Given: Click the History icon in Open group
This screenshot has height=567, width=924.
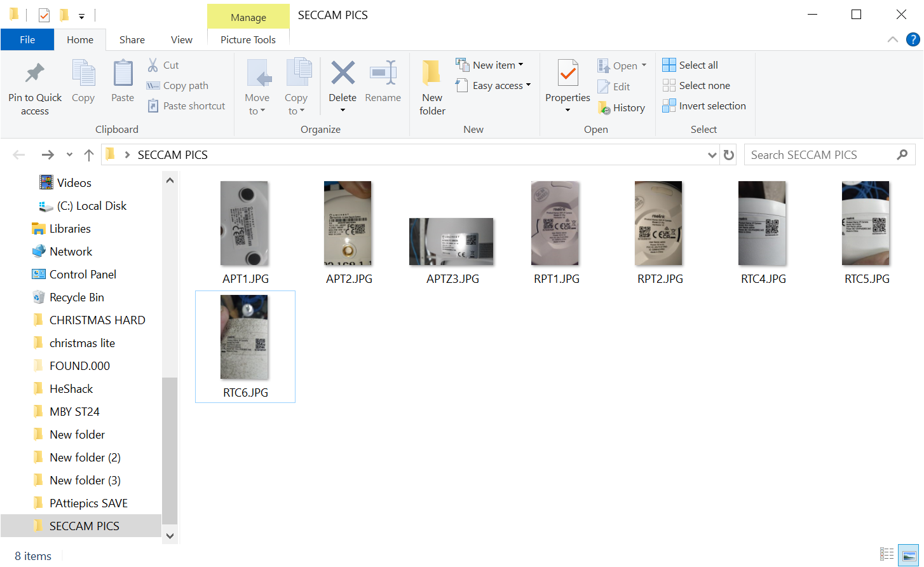Looking at the screenshot, I should (x=604, y=108).
